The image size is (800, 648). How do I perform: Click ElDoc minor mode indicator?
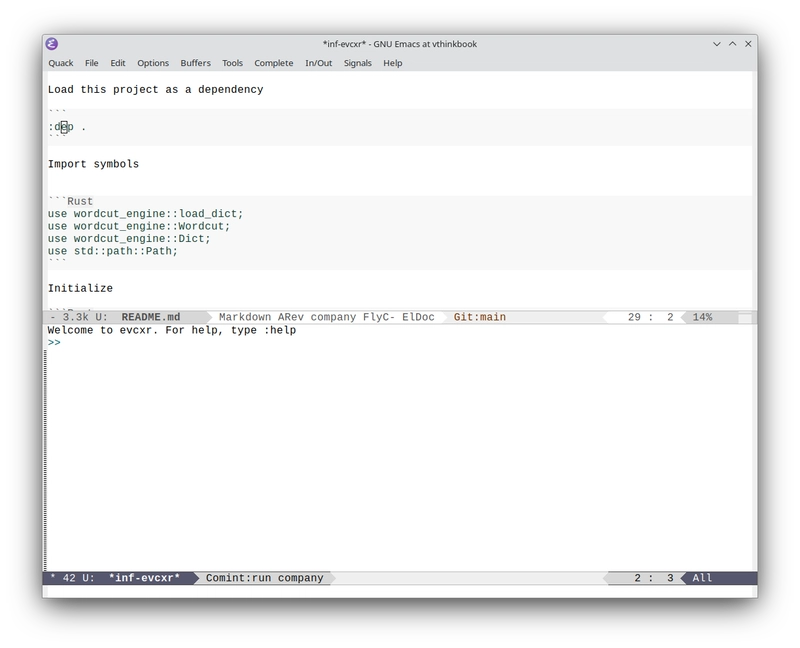[x=418, y=317]
